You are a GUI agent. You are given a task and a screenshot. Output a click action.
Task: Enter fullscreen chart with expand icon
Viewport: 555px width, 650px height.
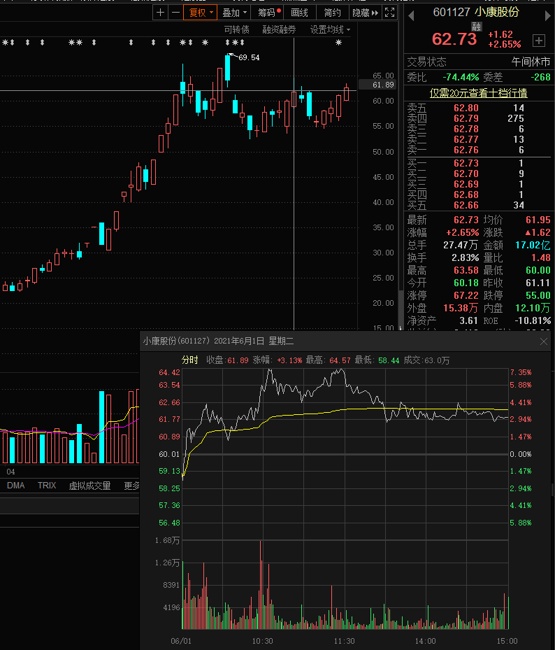coord(390,13)
